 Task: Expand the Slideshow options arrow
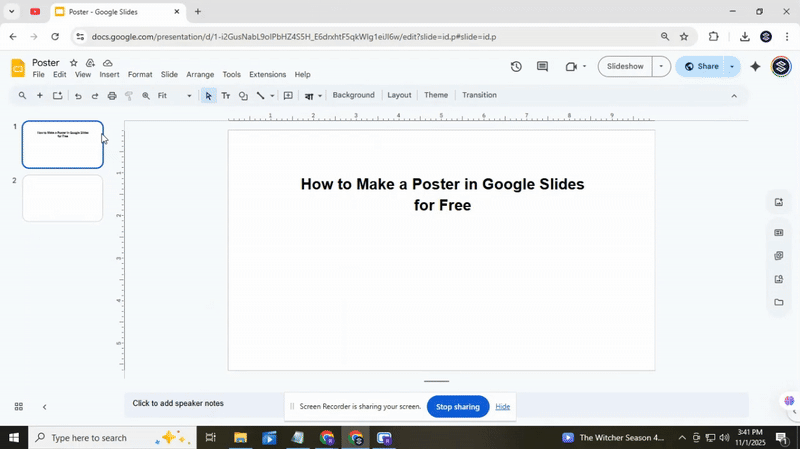[660, 67]
